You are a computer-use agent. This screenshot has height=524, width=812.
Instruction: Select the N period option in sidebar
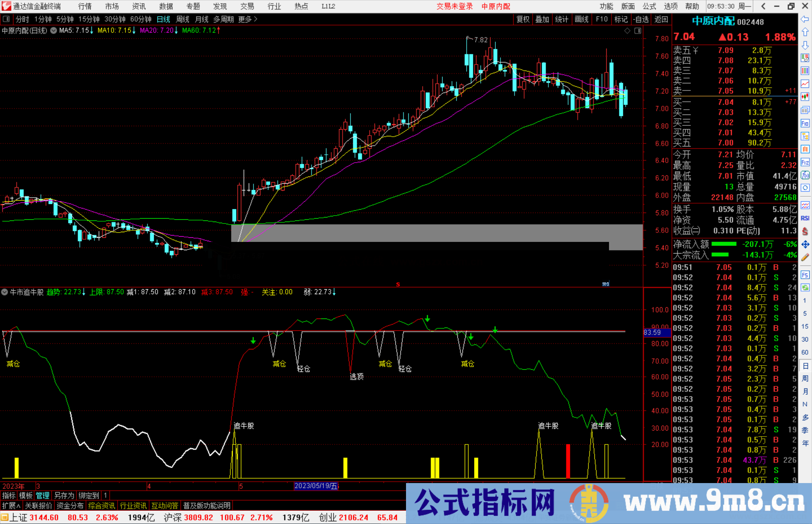(x=805, y=404)
